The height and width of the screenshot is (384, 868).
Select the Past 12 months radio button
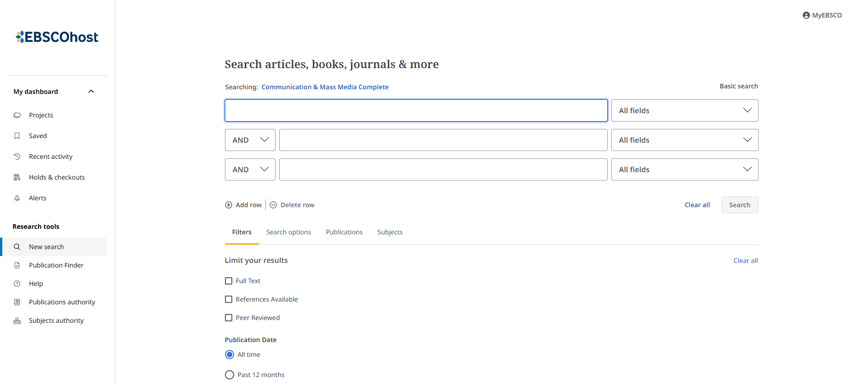tap(230, 375)
